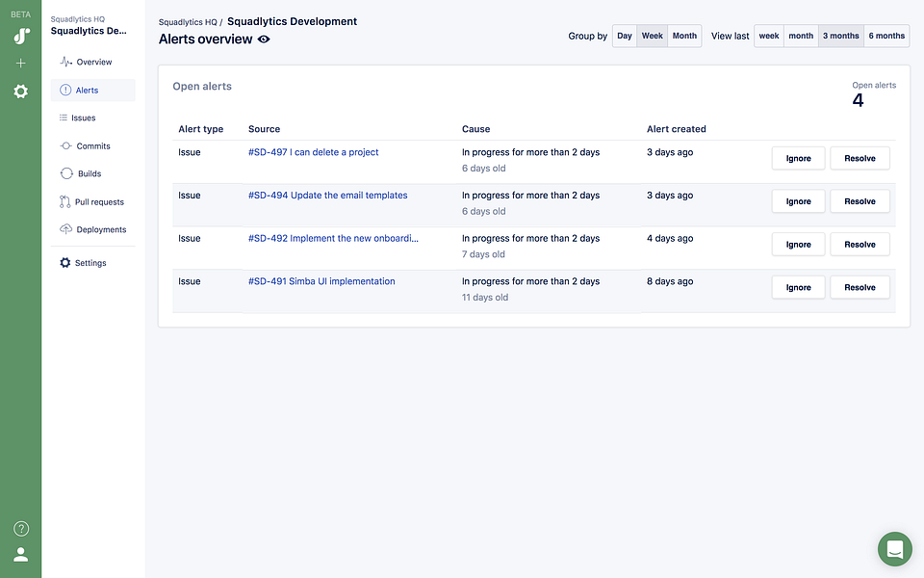Click the '4 days ago' cell
Viewport: 924px width, 578px height.
(670, 238)
